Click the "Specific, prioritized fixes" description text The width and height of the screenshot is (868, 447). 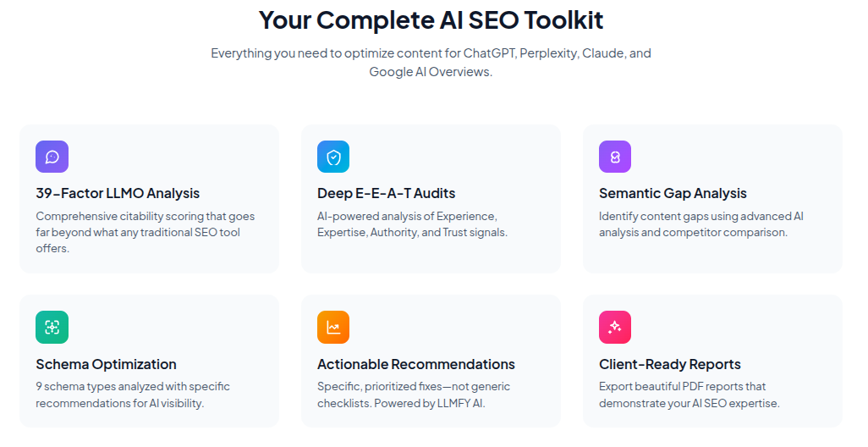(x=414, y=395)
